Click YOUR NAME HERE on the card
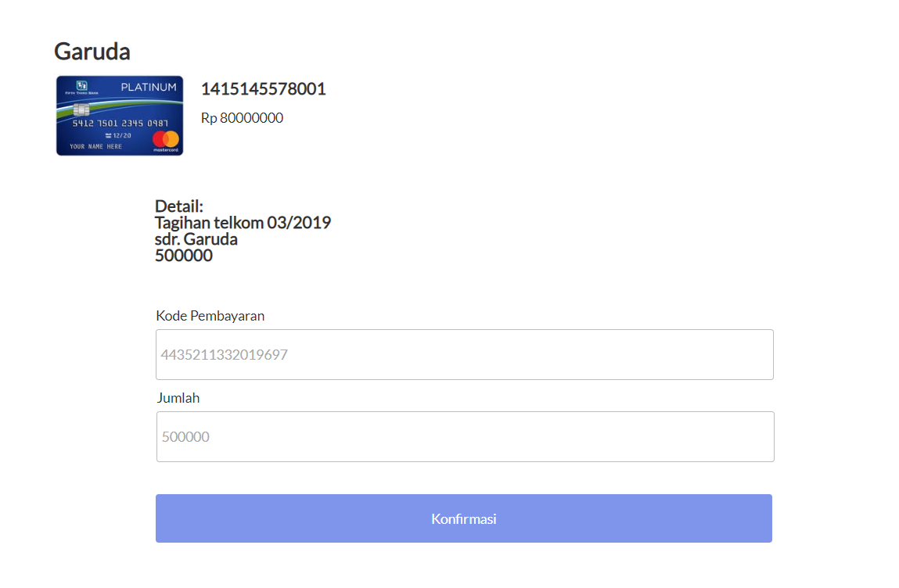The image size is (899, 588). tap(95, 147)
